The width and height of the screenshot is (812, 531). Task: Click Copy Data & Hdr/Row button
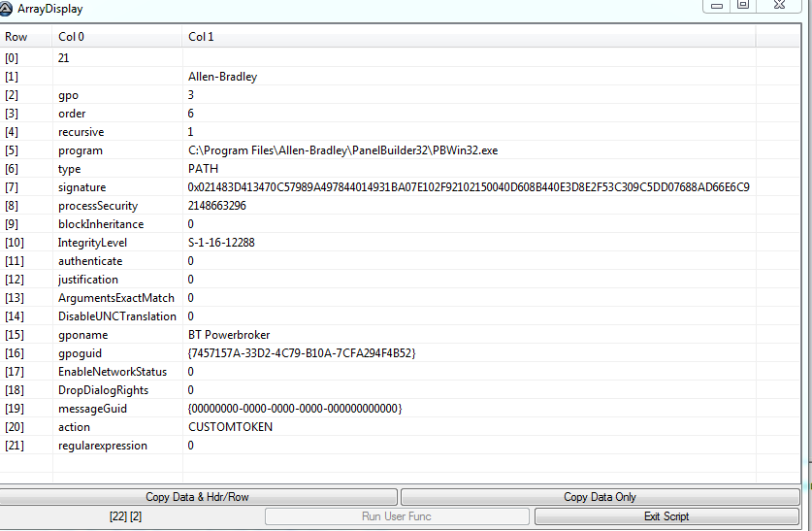[198, 497]
